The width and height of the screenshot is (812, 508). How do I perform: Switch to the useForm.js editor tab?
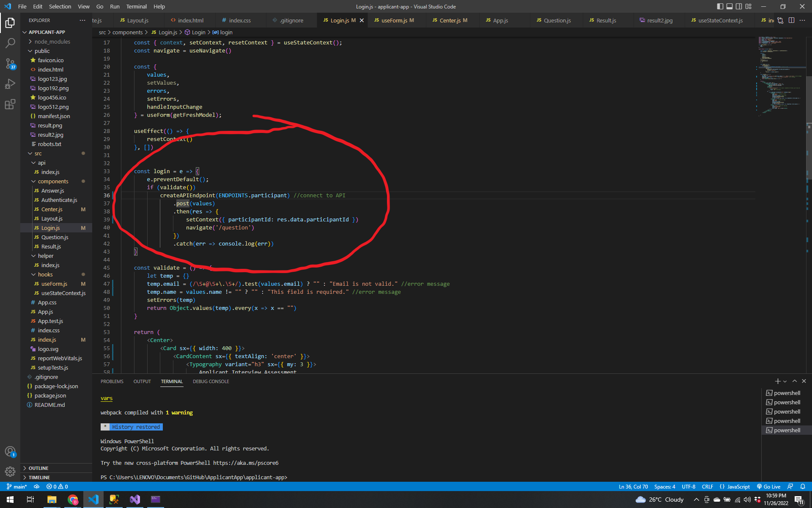pos(394,20)
